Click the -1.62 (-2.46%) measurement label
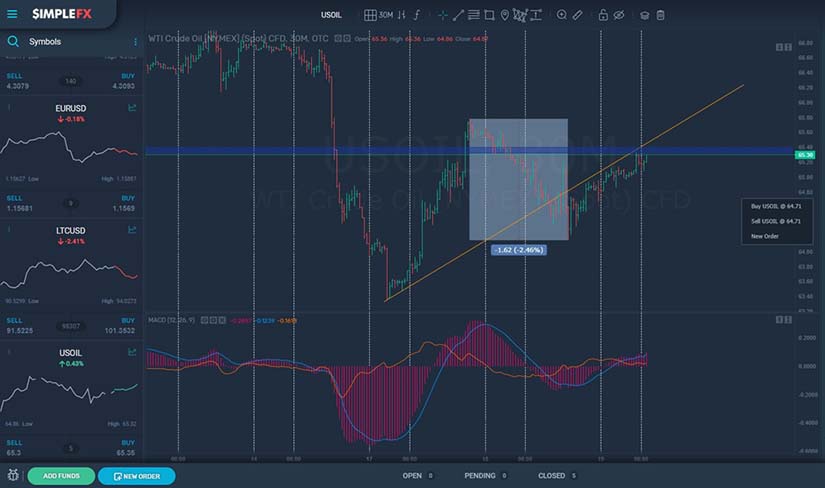Image resolution: width=825 pixels, height=488 pixels. (x=519, y=250)
